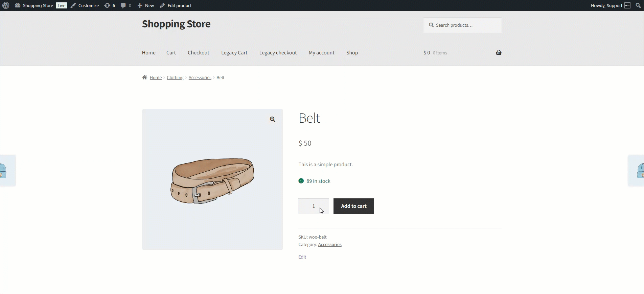The height and width of the screenshot is (294, 644).
Task: Click Edit product in admin bar
Action: [x=176, y=5]
